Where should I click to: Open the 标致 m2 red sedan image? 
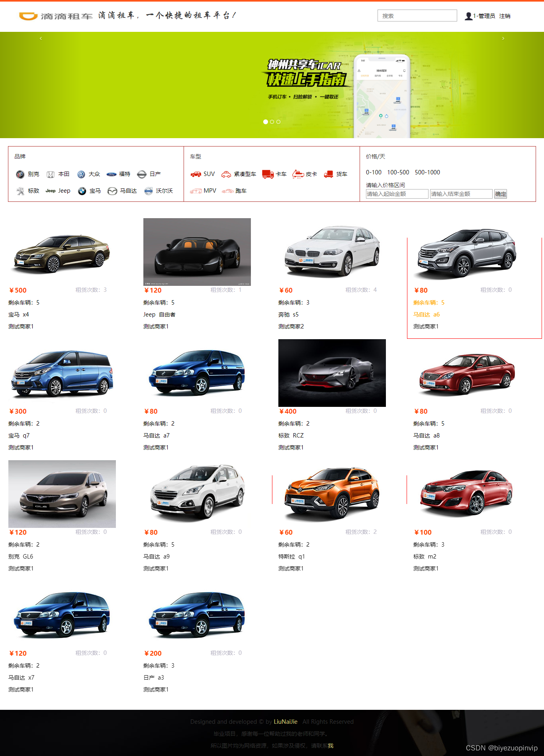coord(467,494)
